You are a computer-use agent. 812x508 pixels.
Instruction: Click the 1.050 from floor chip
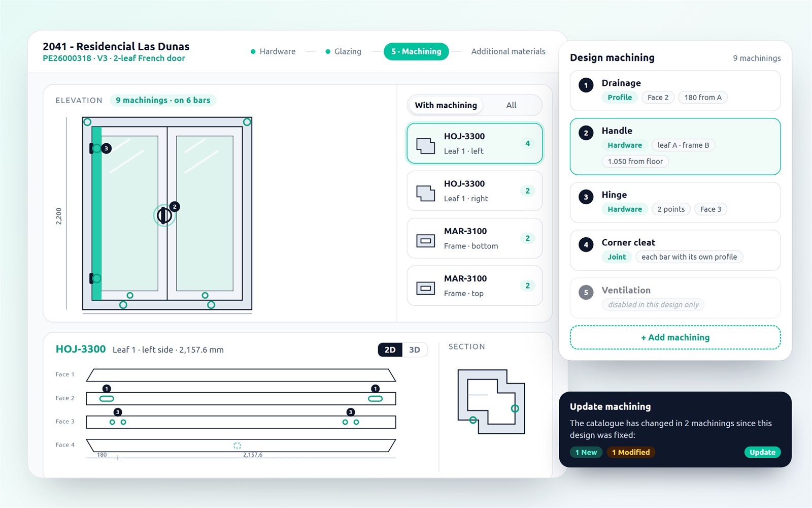click(x=635, y=162)
